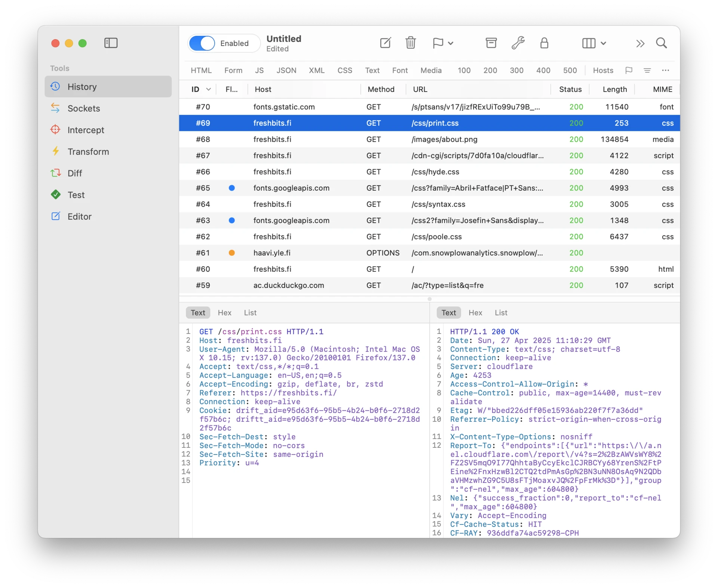The image size is (718, 588).
Task: Filter by 300 status codes
Action: click(516, 70)
